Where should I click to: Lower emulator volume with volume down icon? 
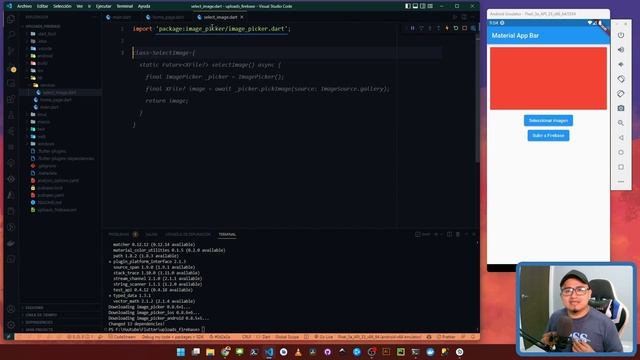pos(621,64)
